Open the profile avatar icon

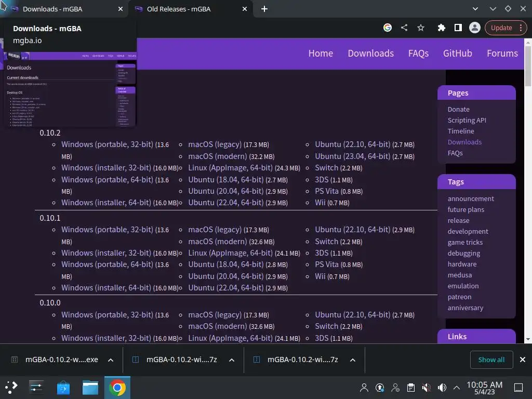pyautogui.click(x=475, y=28)
